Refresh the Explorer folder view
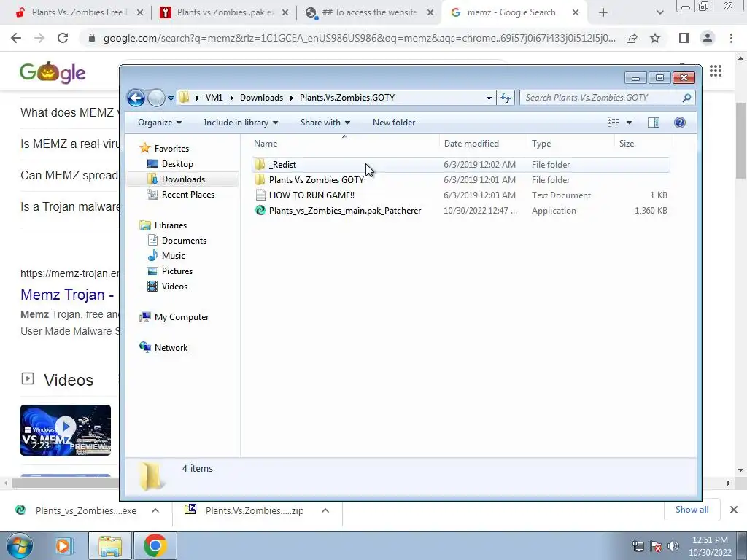The height and width of the screenshot is (560, 747). 505,98
